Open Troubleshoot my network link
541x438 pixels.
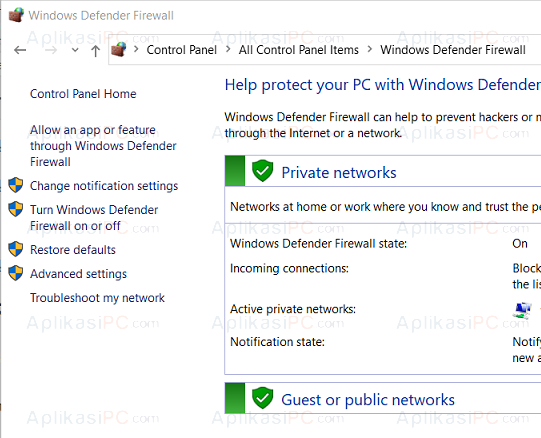(97, 298)
